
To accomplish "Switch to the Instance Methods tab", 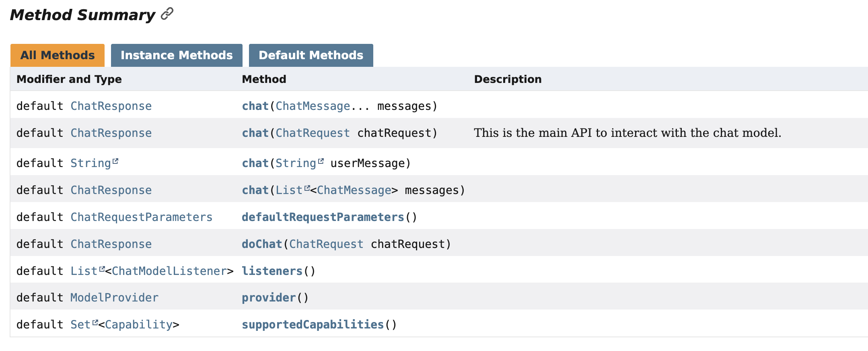I will [x=177, y=55].
